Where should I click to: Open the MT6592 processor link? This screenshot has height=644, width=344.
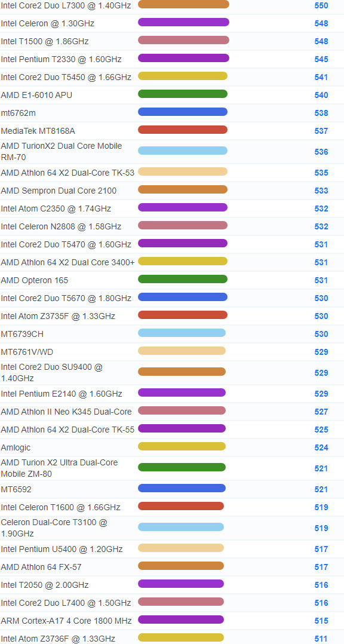16,490
